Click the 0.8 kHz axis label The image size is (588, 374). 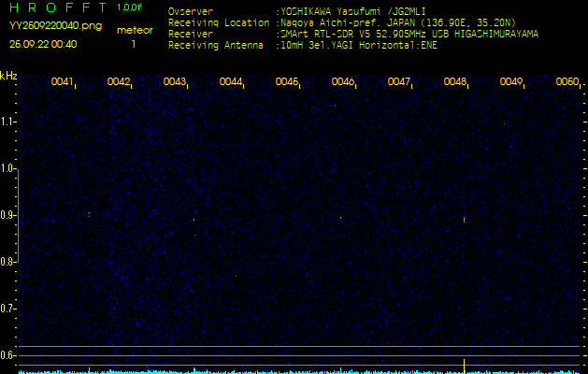pyautogui.click(x=7, y=262)
